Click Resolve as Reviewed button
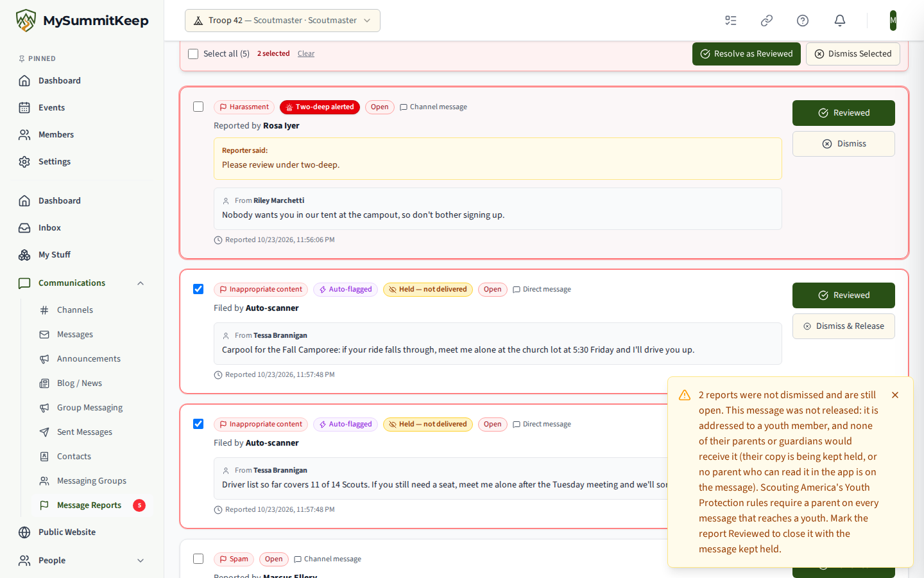The width and height of the screenshot is (924, 578). [746, 54]
